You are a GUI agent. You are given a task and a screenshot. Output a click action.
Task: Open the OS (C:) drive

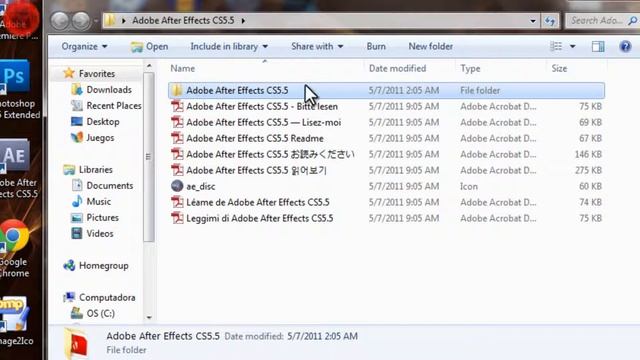tap(100, 313)
